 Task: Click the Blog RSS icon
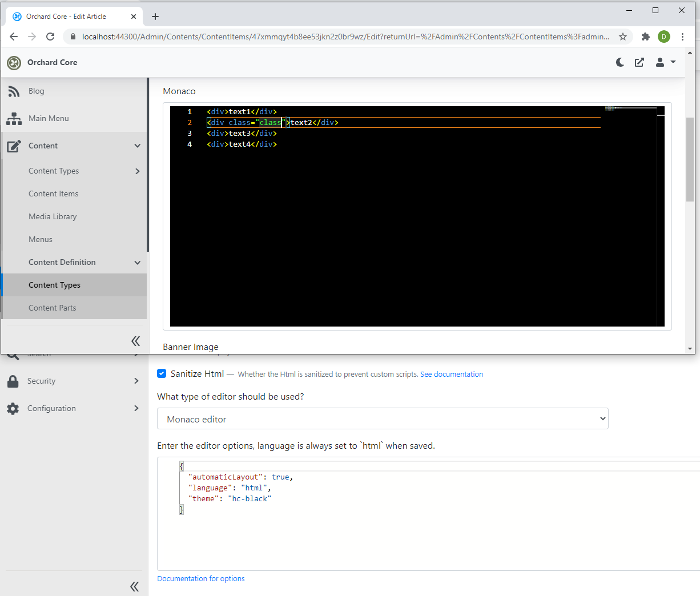[x=14, y=91]
